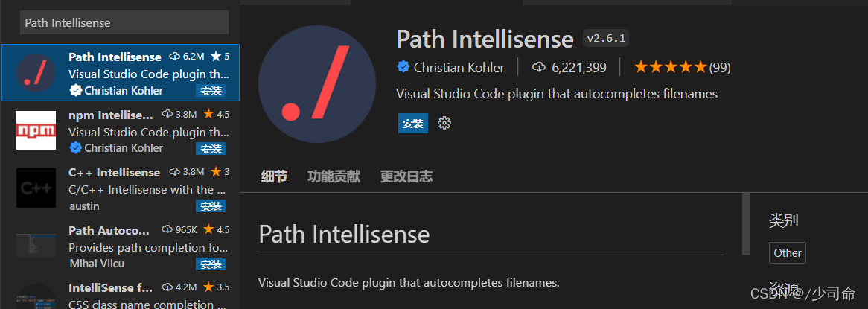Click the extension search input field

pos(124,22)
